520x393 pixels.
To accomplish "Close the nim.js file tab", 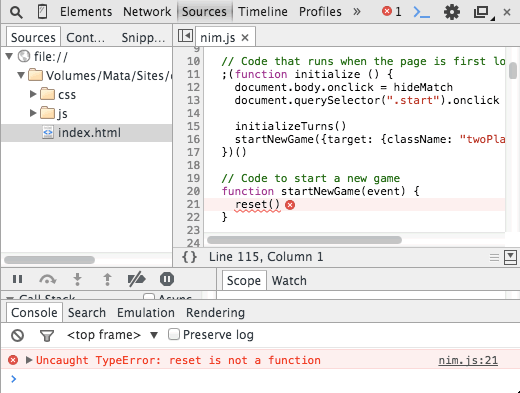I will coord(245,38).
